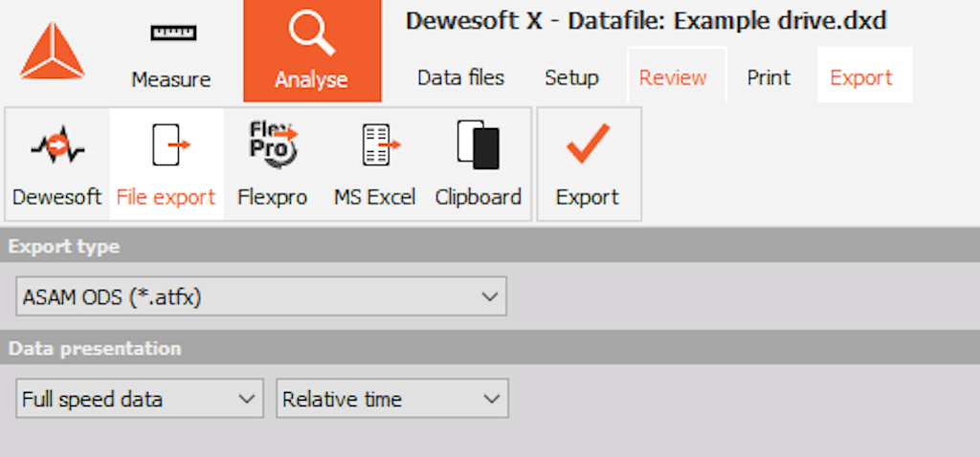Click the Export type section header
This screenshot has width=980, height=457.
click(x=490, y=246)
